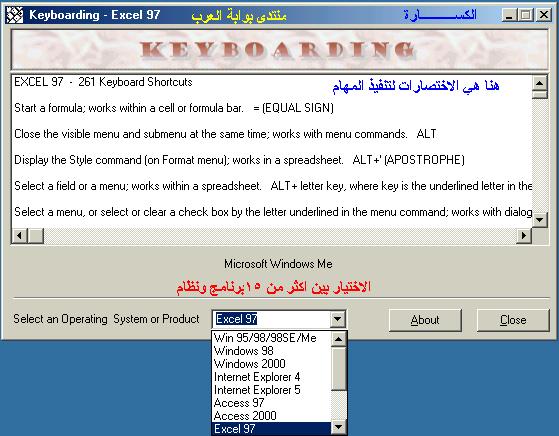This screenshot has width=559, height=436.
Task: Click the Close button
Action: click(513, 320)
